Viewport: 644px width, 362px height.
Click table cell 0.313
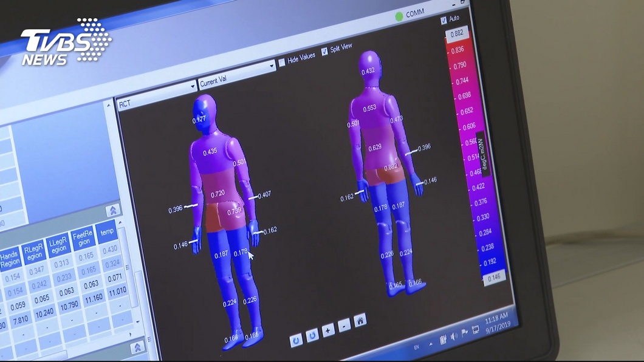point(61,264)
